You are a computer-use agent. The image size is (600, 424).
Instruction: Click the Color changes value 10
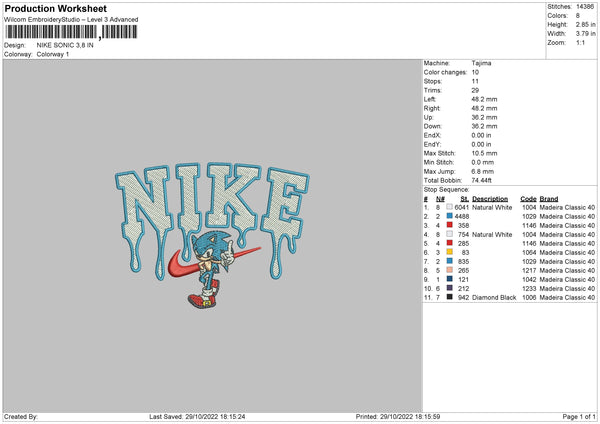pyautogui.click(x=475, y=72)
